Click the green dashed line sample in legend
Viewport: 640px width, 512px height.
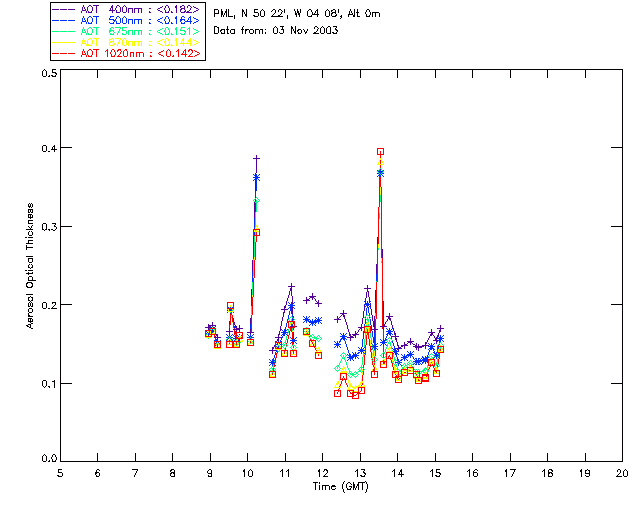point(64,31)
